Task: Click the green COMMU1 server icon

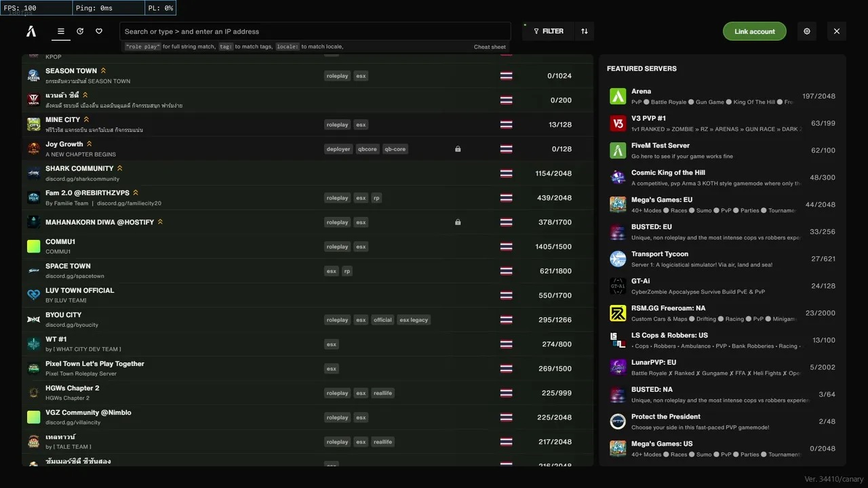Action: [34, 247]
